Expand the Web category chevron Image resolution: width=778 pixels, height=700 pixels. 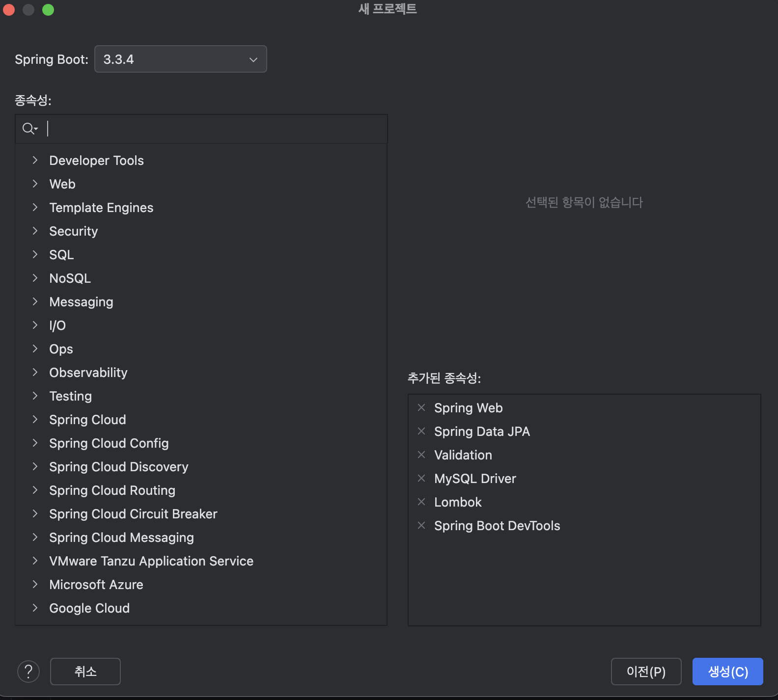[35, 184]
